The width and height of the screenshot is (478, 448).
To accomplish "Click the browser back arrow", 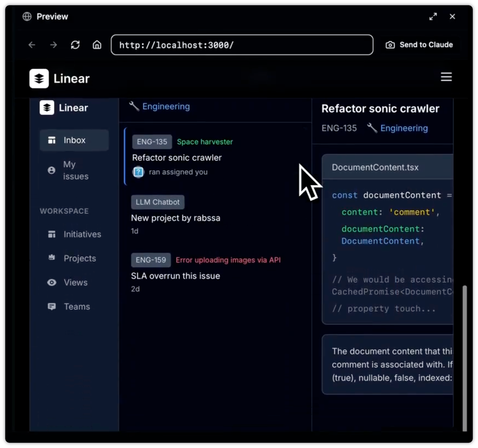I will click(32, 45).
